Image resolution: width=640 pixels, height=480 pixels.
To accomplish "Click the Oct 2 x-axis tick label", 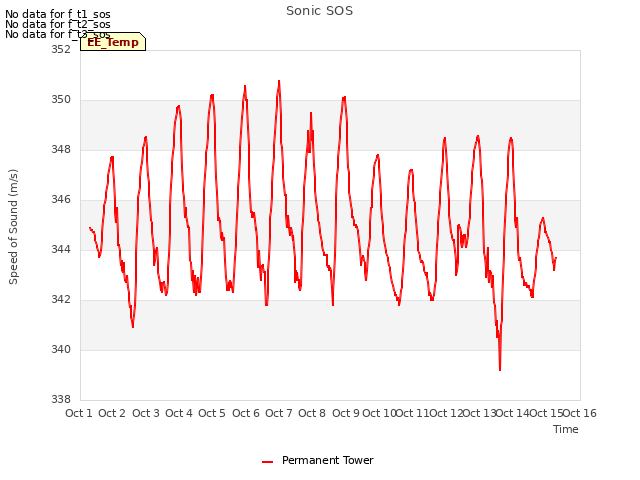I will [x=112, y=413].
